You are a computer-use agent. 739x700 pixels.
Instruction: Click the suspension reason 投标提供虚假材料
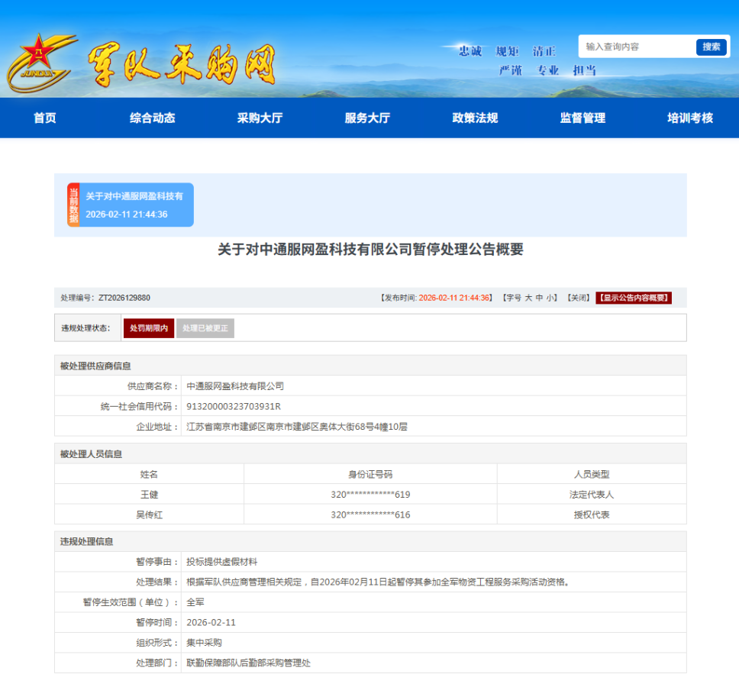pos(222,562)
